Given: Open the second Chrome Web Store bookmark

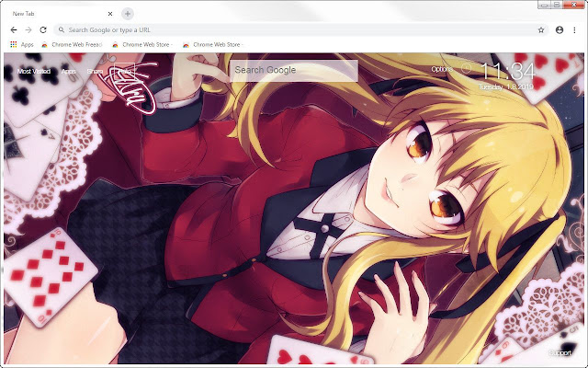Looking at the screenshot, I should coord(142,45).
